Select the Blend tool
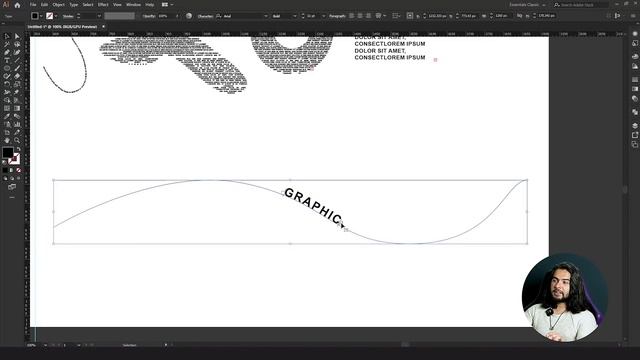Viewport: 640px width, 360px height. 17,116
